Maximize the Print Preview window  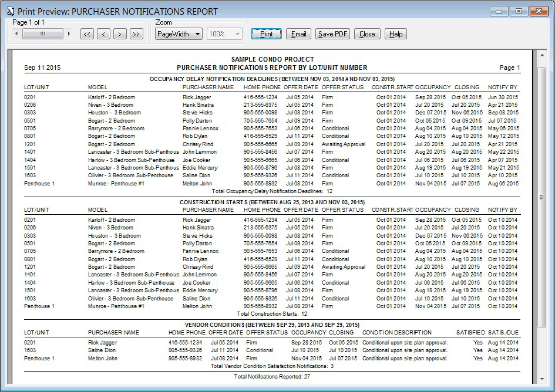[x=519, y=11]
